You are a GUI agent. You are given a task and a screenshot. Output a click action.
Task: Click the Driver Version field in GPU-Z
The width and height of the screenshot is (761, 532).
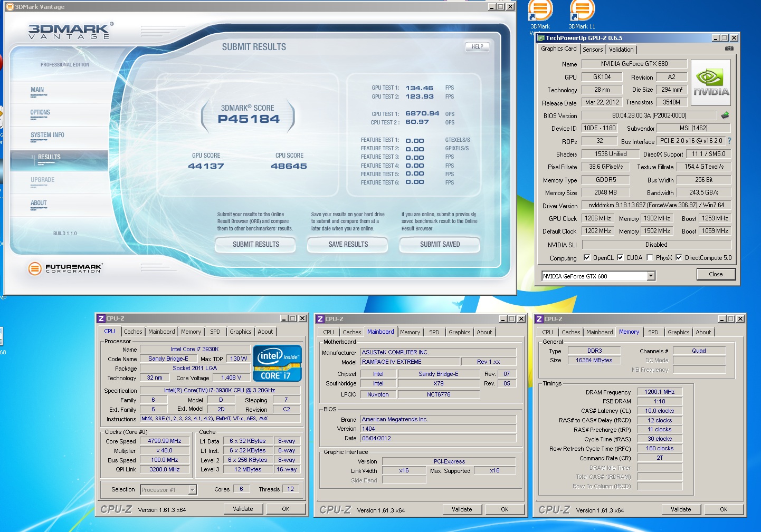click(656, 205)
